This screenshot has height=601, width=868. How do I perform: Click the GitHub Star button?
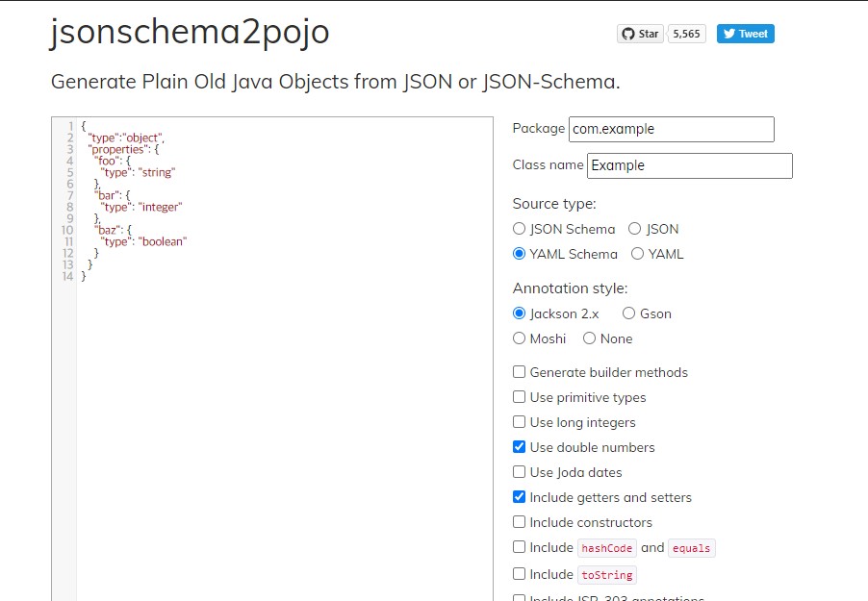[640, 34]
